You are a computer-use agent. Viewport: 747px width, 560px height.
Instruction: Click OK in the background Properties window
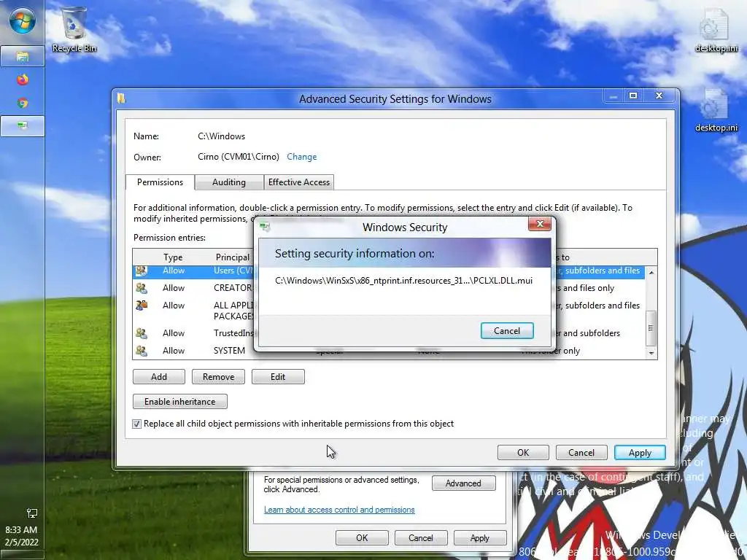pos(362,537)
